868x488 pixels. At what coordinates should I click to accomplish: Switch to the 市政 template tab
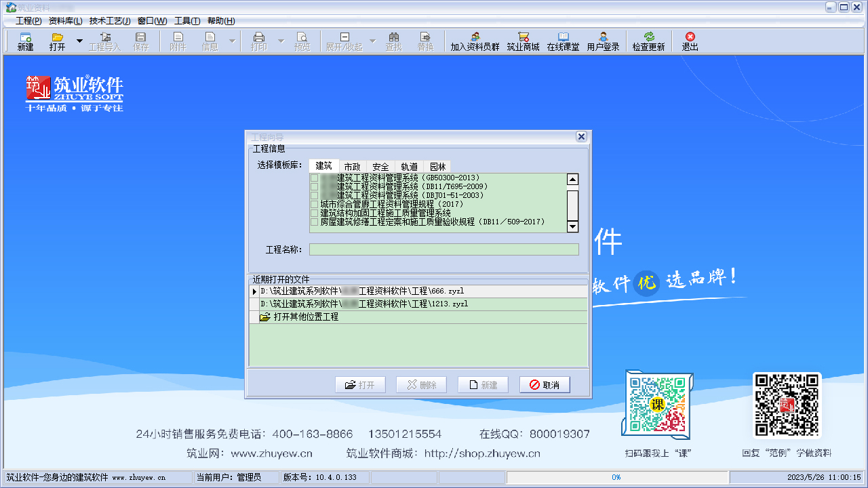click(352, 165)
